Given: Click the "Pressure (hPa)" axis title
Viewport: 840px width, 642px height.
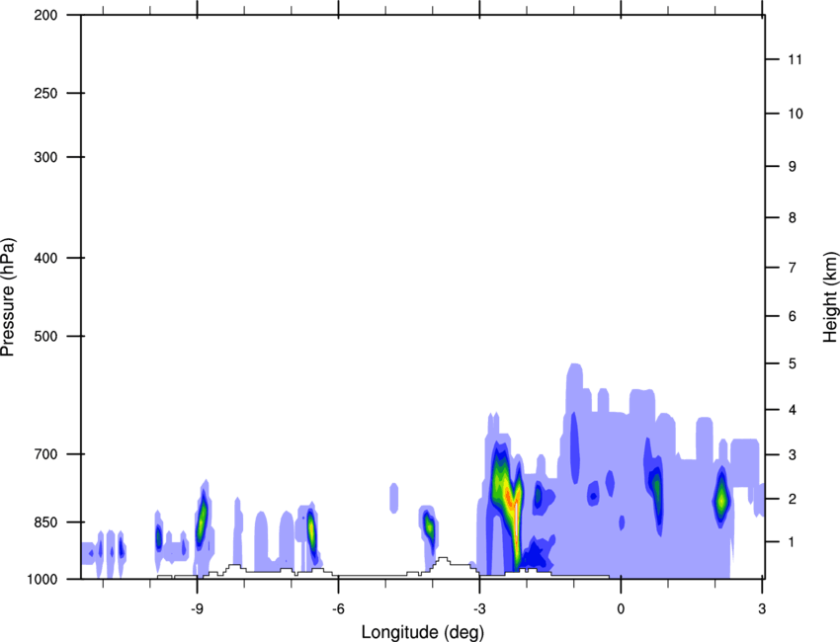Looking at the screenshot, I should [8, 297].
